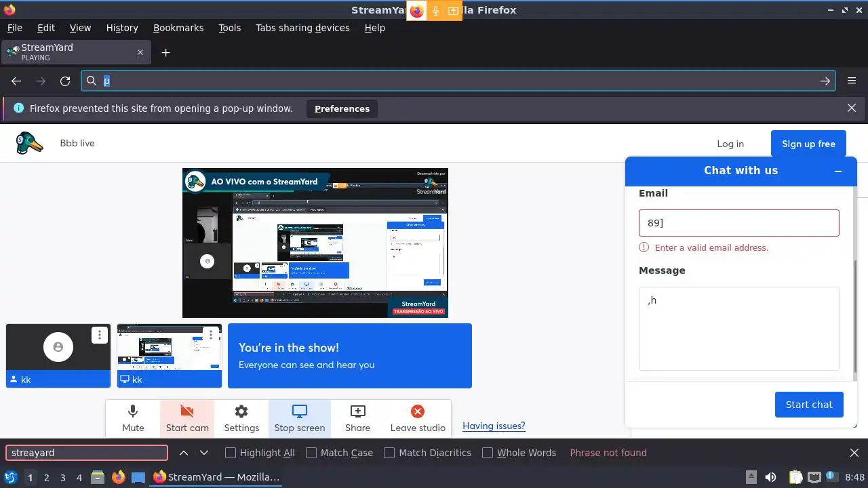
Task: Open options menu on kk screen-share tile
Action: coord(211,335)
